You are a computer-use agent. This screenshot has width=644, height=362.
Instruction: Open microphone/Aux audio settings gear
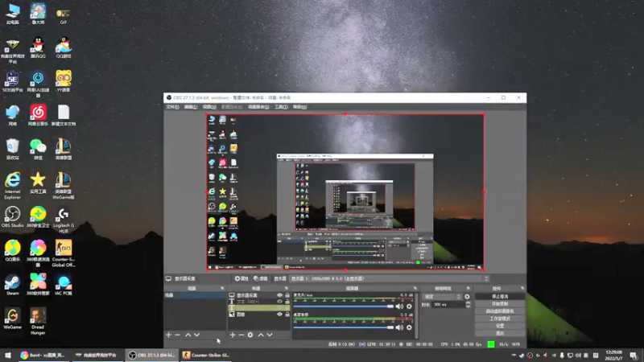point(409,306)
